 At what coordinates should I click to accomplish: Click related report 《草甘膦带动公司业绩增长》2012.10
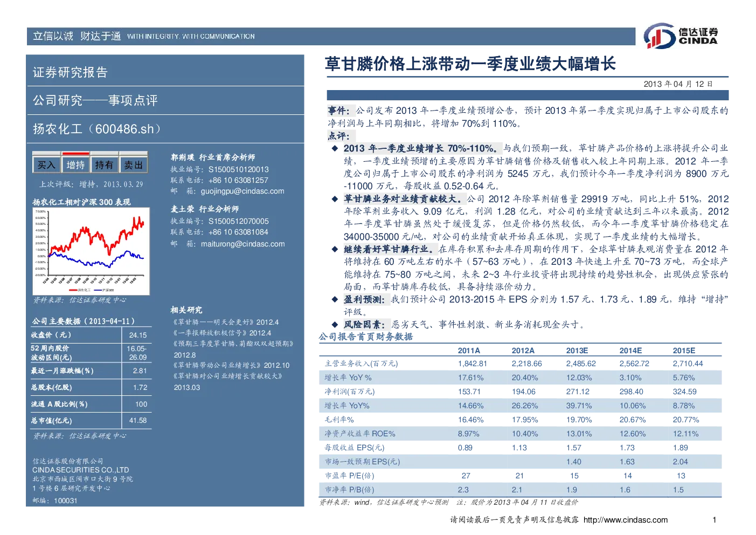point(231,365)
